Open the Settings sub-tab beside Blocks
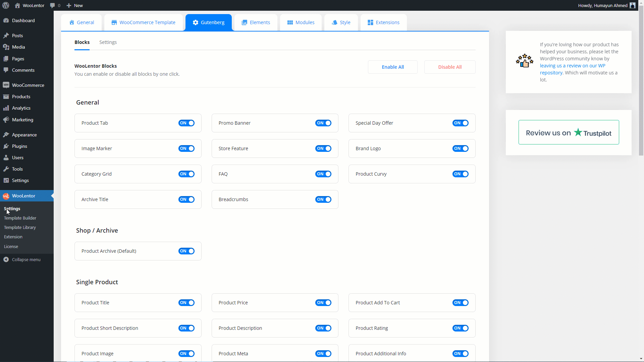Image resolution: width=644 pixels, height=362 pixels. point(108,42)
